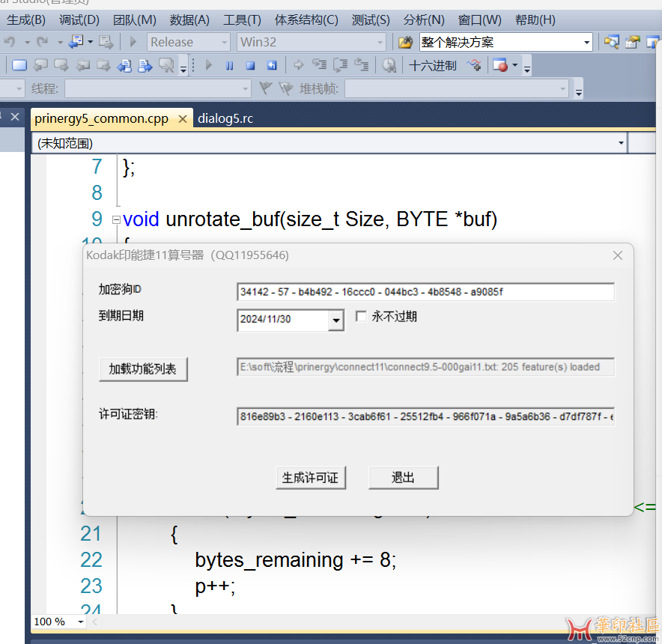Click the next folder navigation icon
Viewport: 662px width, 644px height.
coord(103,65)
